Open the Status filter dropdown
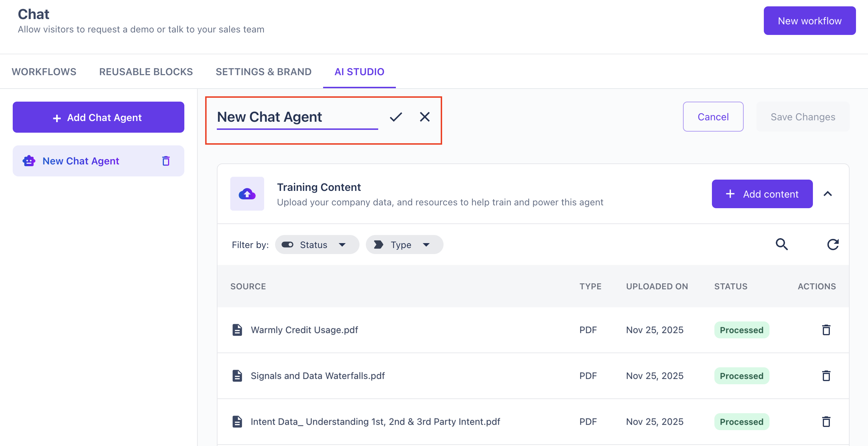The width and height of the screenshot is (868, 446). pyautogui.click(x=317, y=245)
